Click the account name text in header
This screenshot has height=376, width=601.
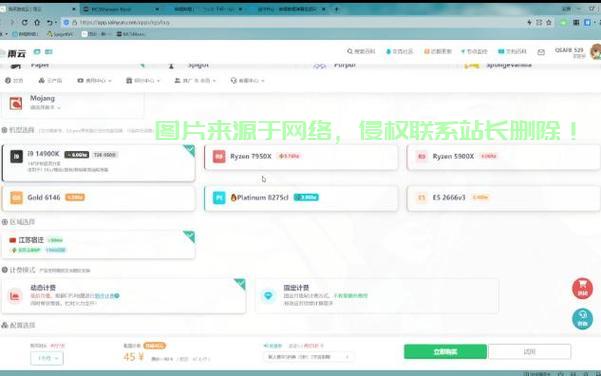pyautogui.click(x=569, y=50)
